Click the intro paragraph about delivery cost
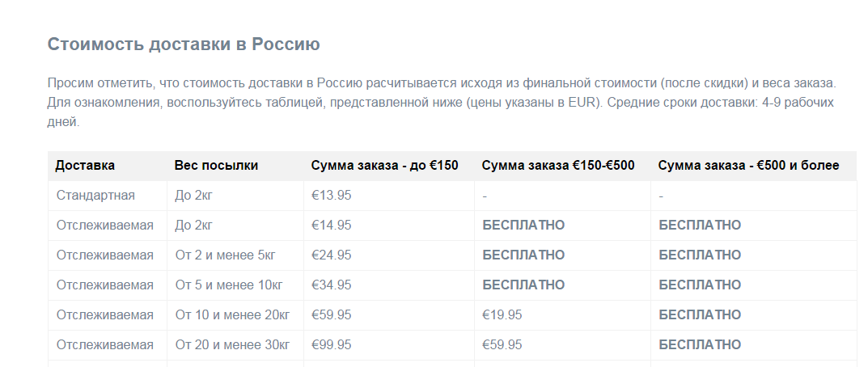The width and height of the screenshot is (868, 367). tap(441, 103)
